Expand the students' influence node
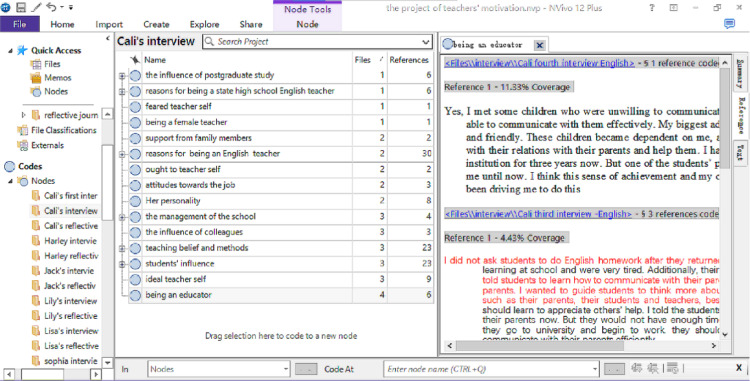The height and width of the screenshot is (381, 750). pos(122,264)
